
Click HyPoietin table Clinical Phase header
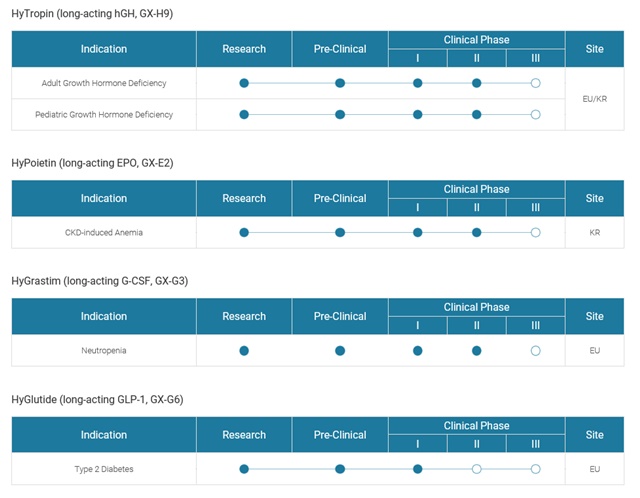(476, 189)
